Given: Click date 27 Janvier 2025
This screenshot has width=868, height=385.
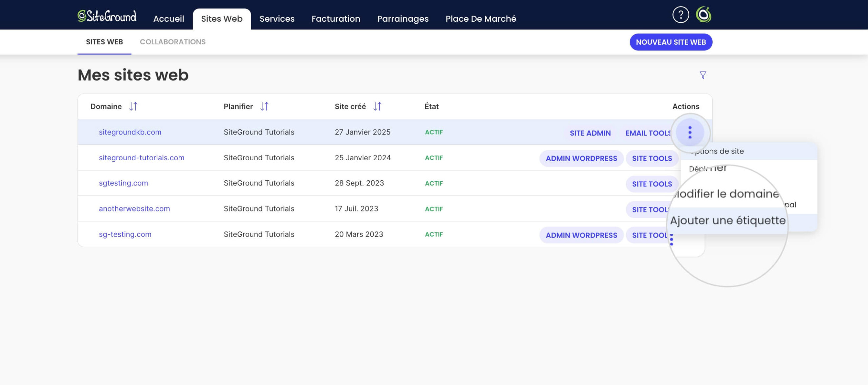Looking at the screenshot, I should (362, 132).
